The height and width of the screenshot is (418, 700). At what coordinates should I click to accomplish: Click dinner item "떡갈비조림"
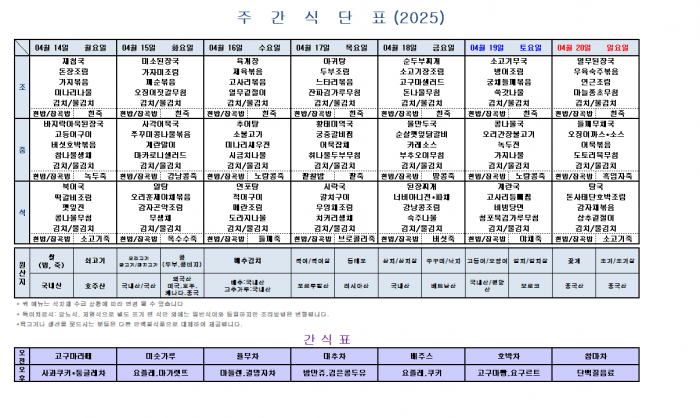click(73, 197)
